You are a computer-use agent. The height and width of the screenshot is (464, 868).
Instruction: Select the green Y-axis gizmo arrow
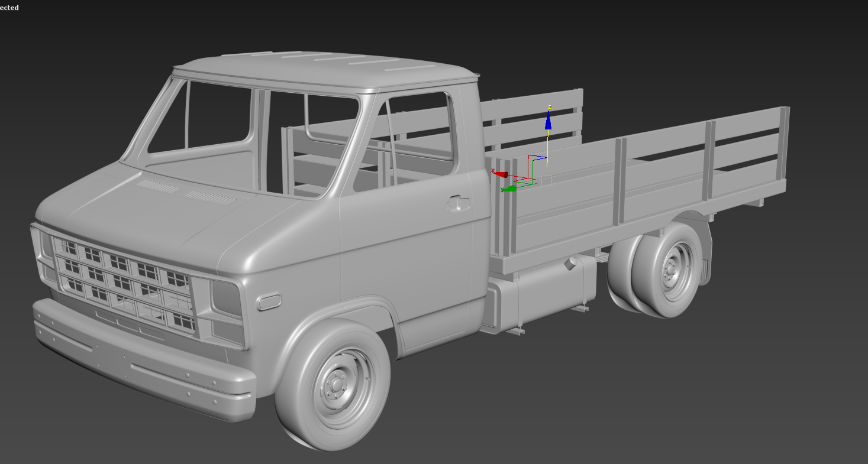coord(509,189)
